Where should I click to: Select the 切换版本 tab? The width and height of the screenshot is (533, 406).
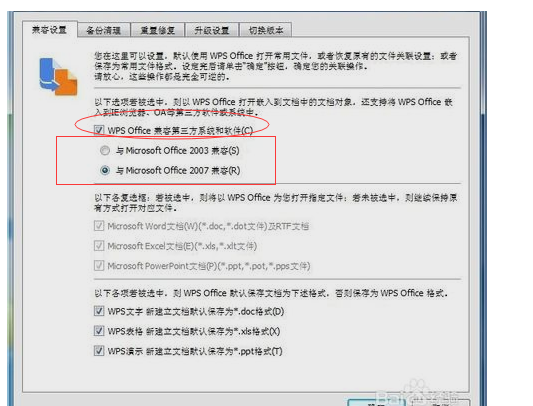(266, 30)
